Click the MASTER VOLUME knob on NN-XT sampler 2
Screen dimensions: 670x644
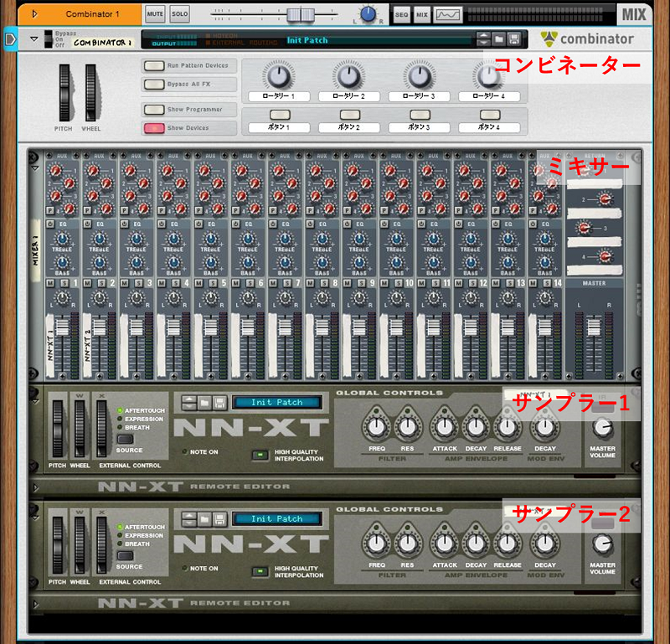point(602,544)
